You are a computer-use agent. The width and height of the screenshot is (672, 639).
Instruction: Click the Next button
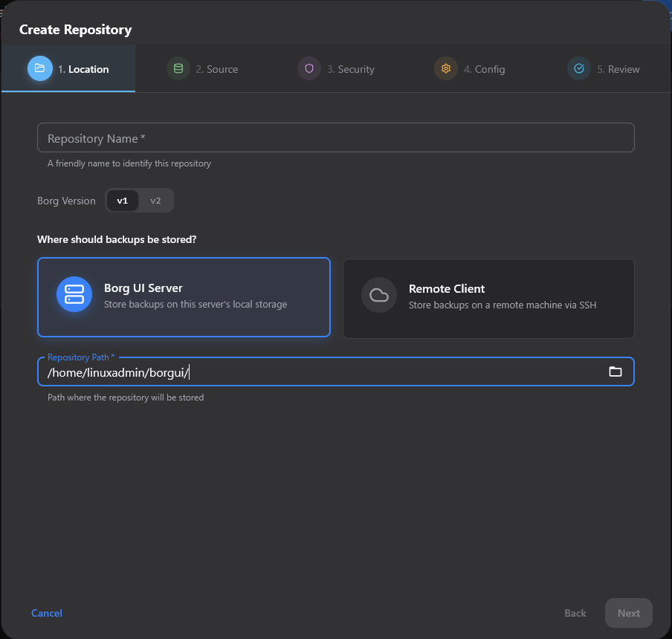coord(628,613)
